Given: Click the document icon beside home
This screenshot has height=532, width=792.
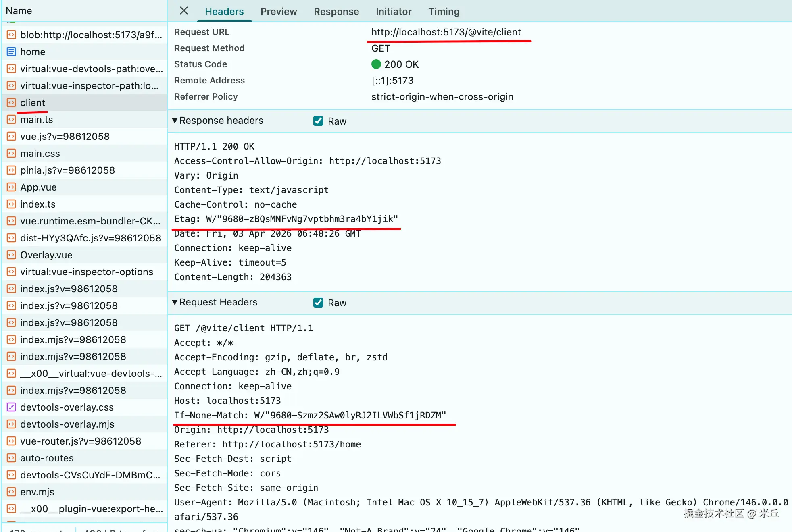Looking at the screenshot, I should tap(11, 52).
